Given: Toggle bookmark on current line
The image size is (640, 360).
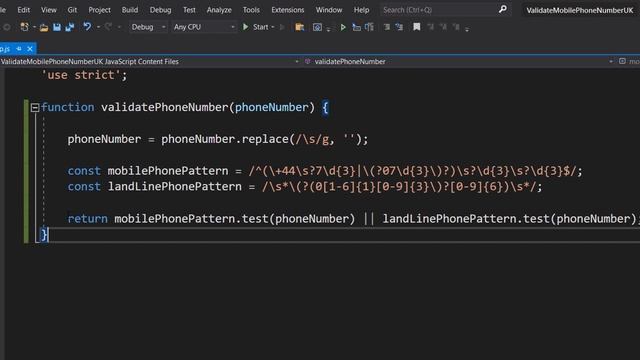Looking at the screenshot, I should pos(416,27).
